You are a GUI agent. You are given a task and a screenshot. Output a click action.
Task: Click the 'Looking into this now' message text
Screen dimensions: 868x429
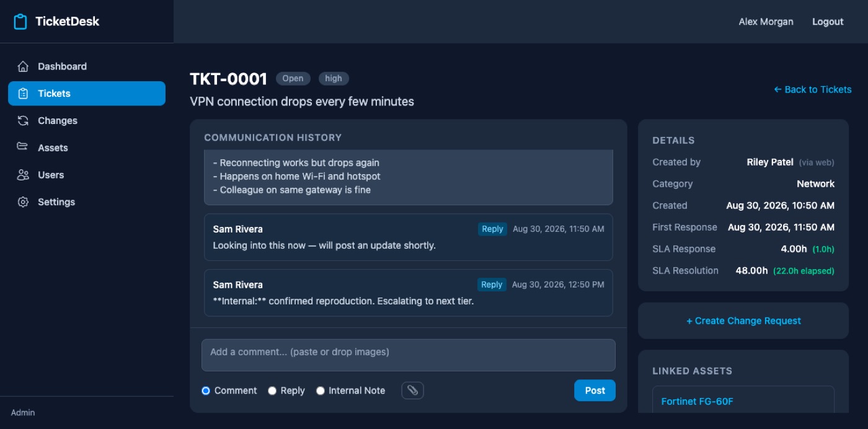(x=324, y=245)
